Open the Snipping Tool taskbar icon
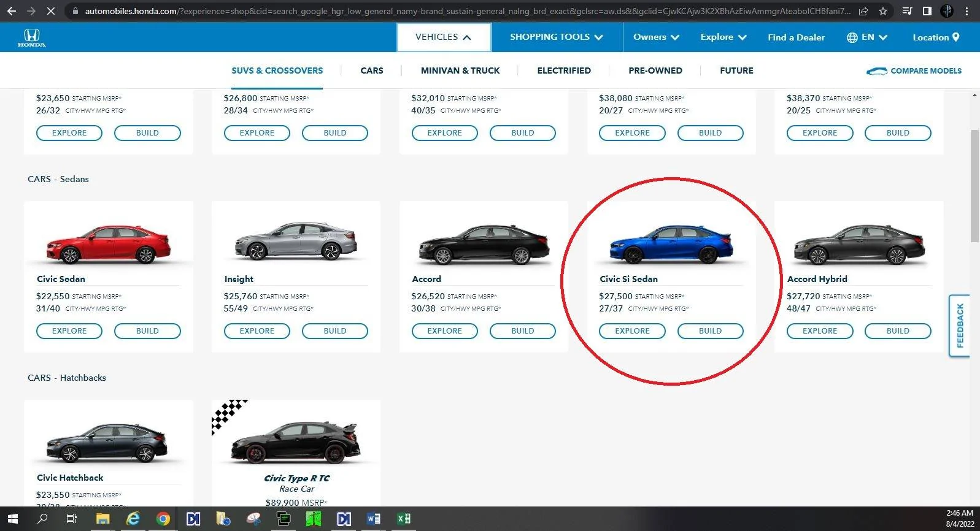Viewport: 980px width, 531px height. click(253, 519)
